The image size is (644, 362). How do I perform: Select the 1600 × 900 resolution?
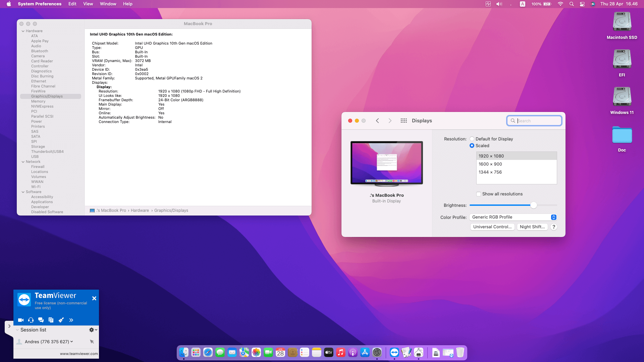[490, 164]
